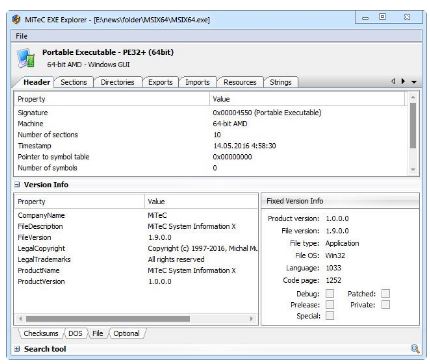The height and width of the screenshot is (364, 430).
Task: Click the header table Property column header
Action: (x=112, y=99)
